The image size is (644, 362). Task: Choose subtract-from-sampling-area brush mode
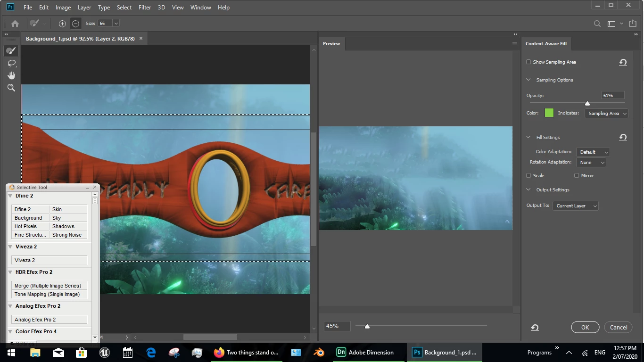click(x=75, y=23)
